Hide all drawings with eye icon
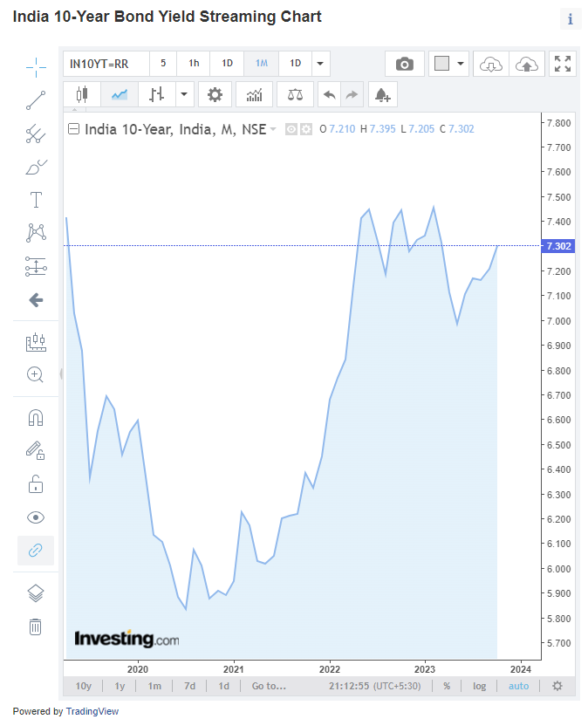The width and height of the screenshot is (588, 719). click(36, 517)
